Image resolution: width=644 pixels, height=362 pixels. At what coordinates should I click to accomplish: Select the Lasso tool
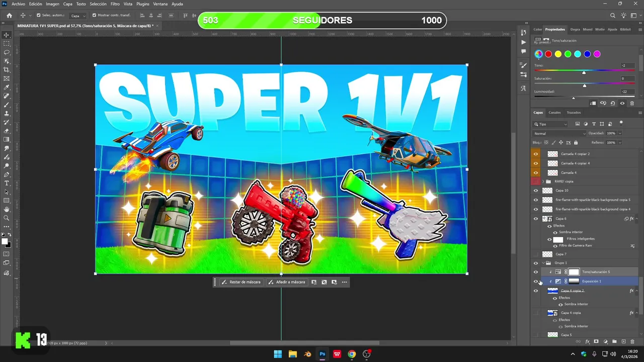7,52
